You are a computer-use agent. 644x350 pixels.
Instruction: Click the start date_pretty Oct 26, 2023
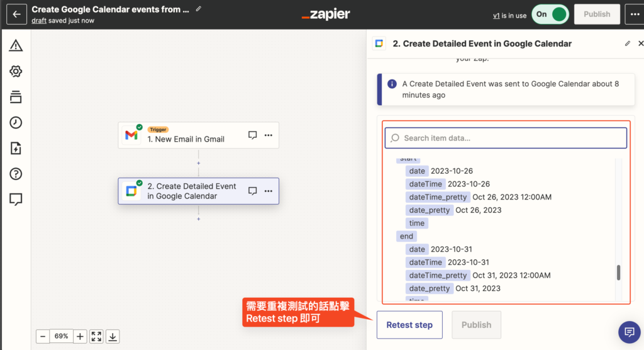point(479,210)
